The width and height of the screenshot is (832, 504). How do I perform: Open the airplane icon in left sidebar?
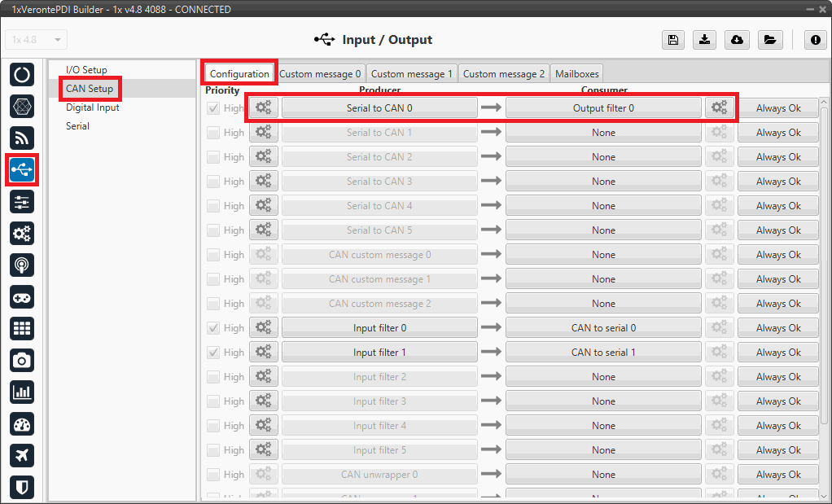click(22, 455)
